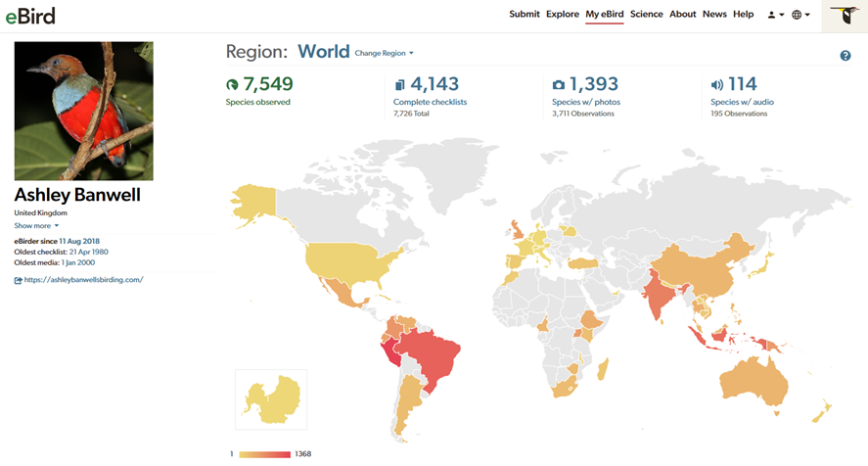This screenshot has height=466, width=868.
Task: Select Ethiopia on the map
Action: [591, 320]
